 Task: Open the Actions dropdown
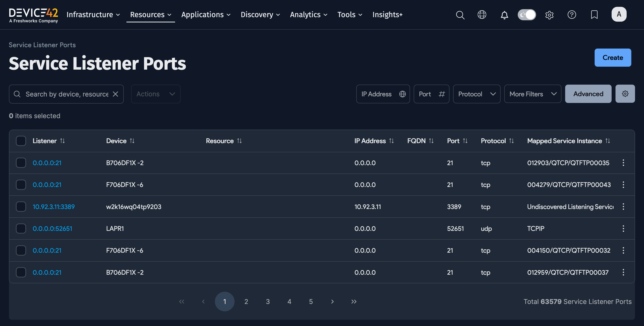pyautogui.click(x=156, y=94)
